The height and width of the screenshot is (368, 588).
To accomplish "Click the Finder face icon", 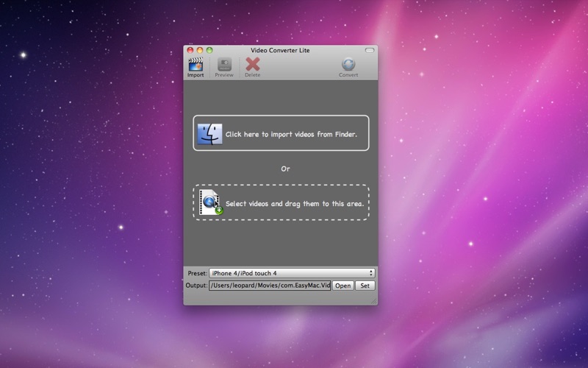I will (x=209, y=134).
